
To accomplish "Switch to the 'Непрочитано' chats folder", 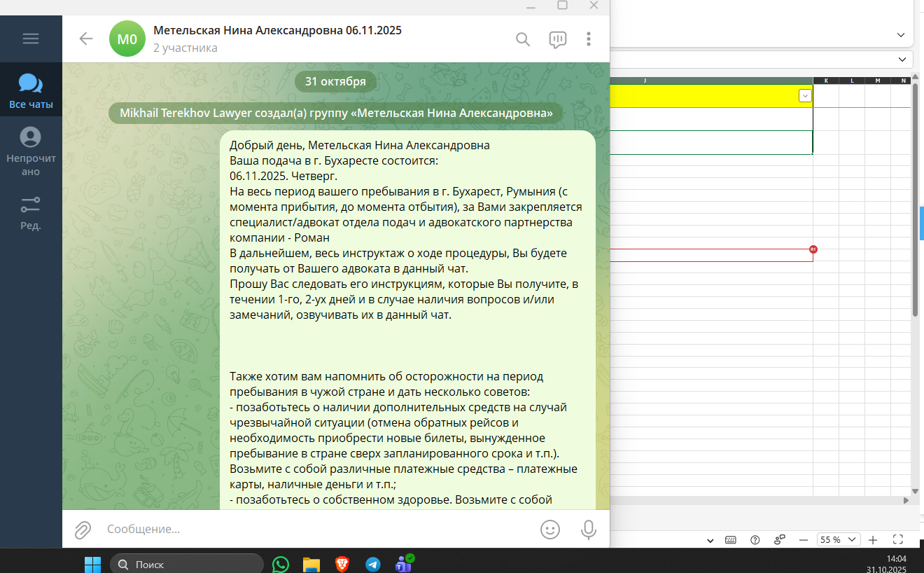I will [x=31, y=152].
